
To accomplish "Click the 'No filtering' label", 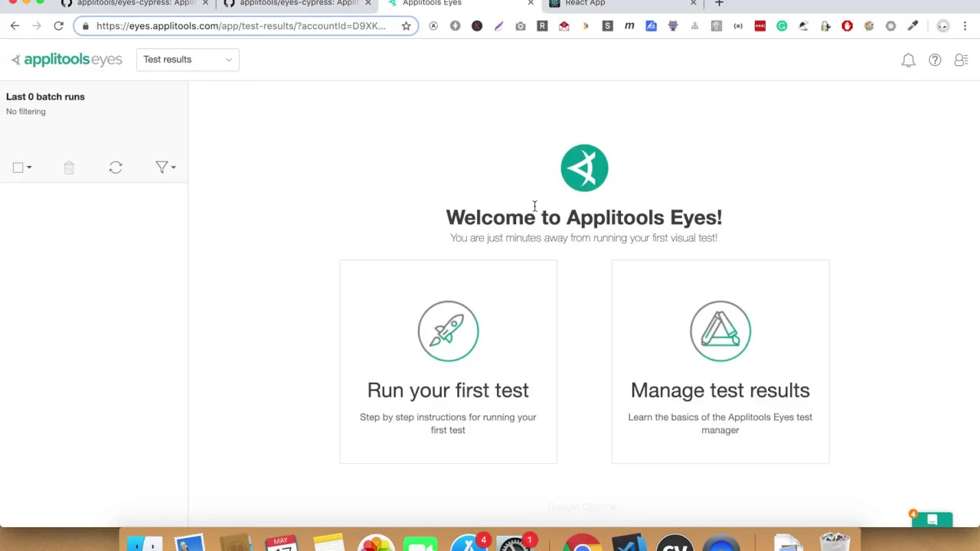I will coord(26,112).
